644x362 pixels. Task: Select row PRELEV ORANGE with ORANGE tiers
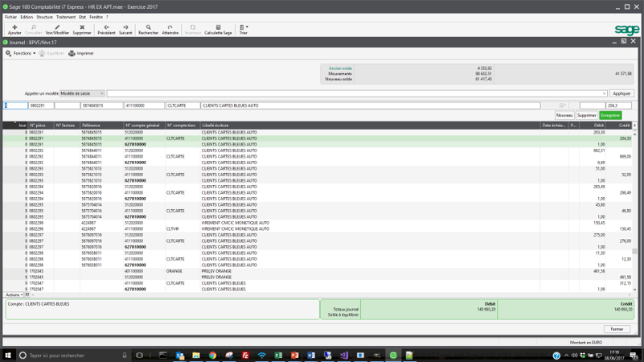(317, 271)
